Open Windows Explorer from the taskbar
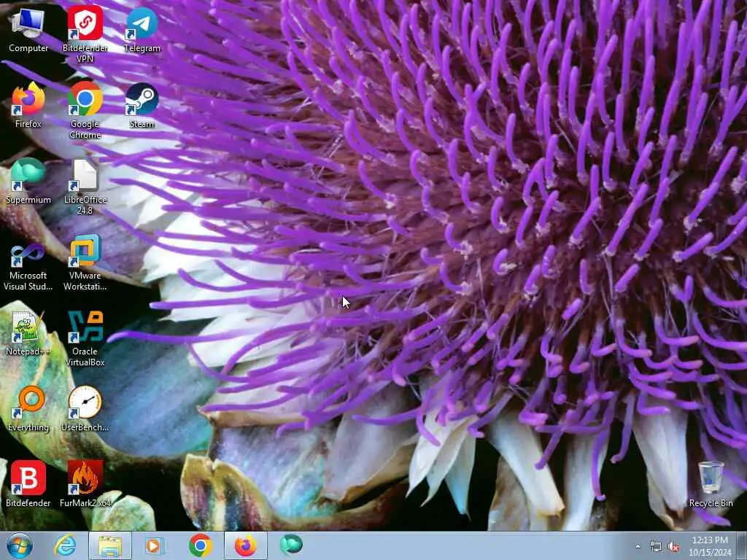The image size is (747, 560). (x=110, y=545)
